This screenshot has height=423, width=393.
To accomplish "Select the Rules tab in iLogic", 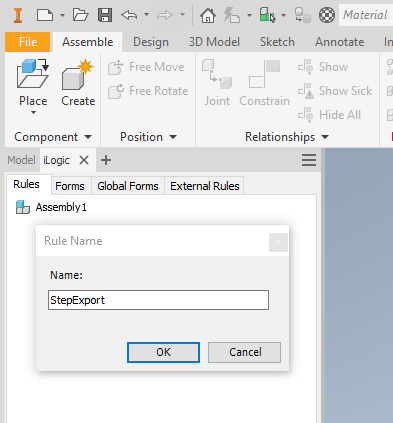I will (26, 184).
